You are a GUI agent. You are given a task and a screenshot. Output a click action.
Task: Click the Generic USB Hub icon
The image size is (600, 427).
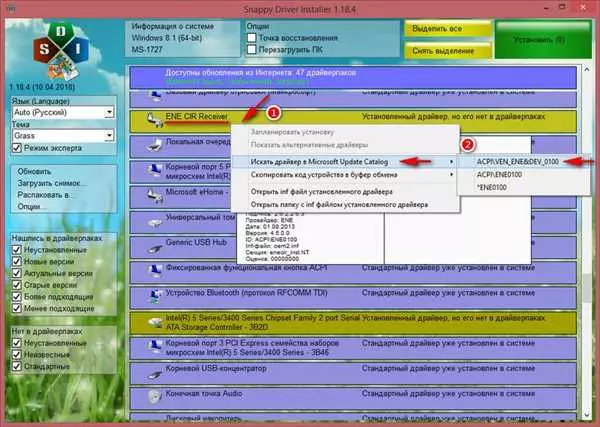[155, 248]
